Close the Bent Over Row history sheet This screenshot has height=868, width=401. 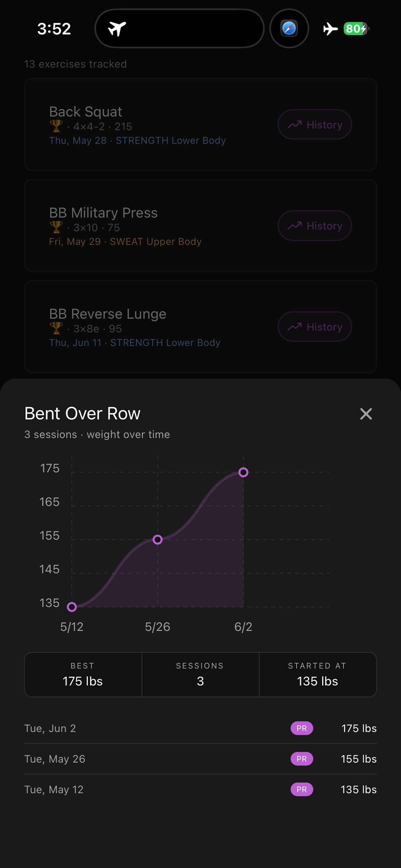[x=365, y=414]
